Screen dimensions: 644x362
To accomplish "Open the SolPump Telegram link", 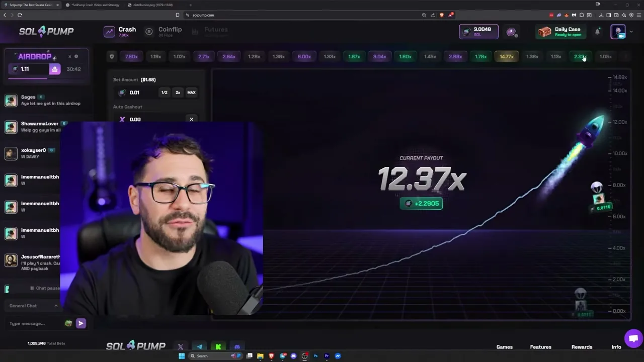I will 200,347.
